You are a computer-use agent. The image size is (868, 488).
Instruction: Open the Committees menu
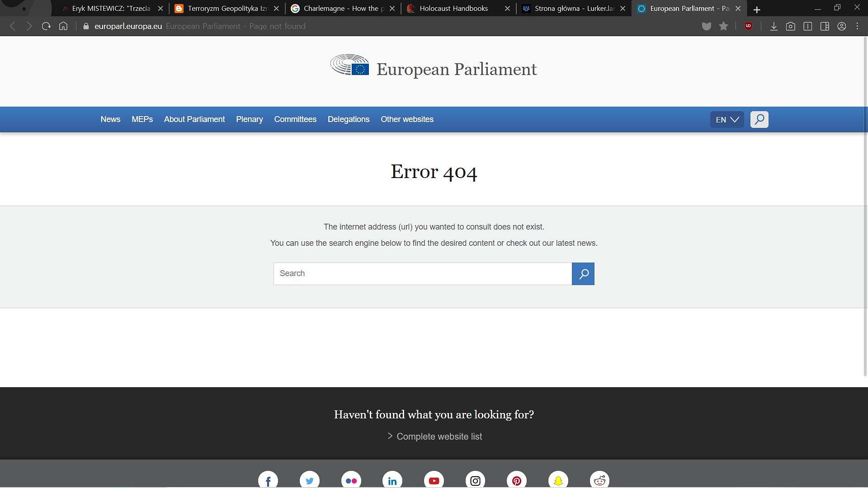[295, 119]
